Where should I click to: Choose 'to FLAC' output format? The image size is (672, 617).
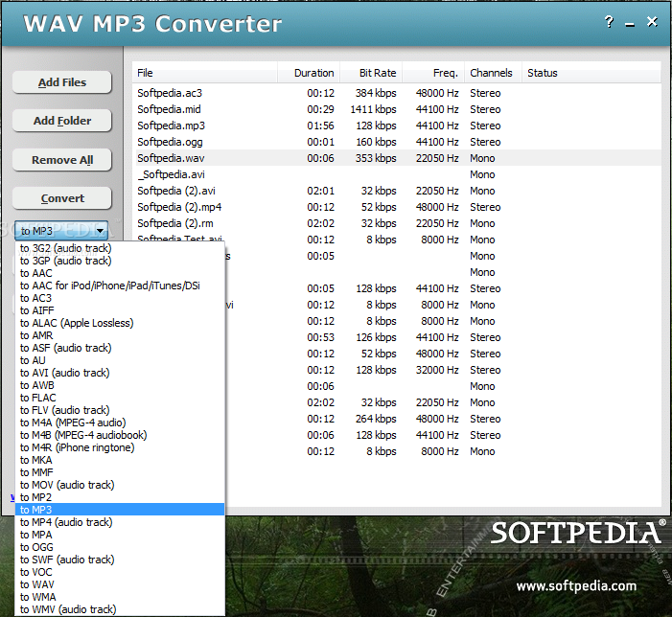point(120,398)
